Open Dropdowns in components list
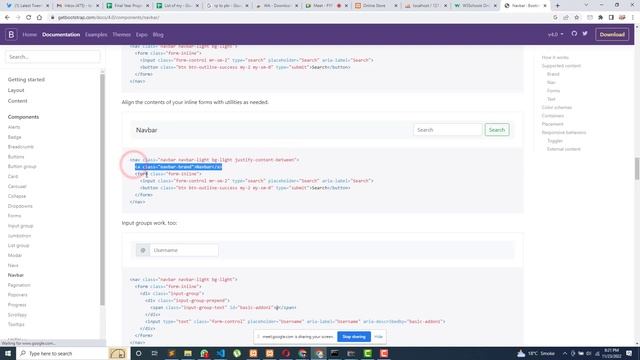Viewport: 640px width, 360px height. [x=20, y=206]
